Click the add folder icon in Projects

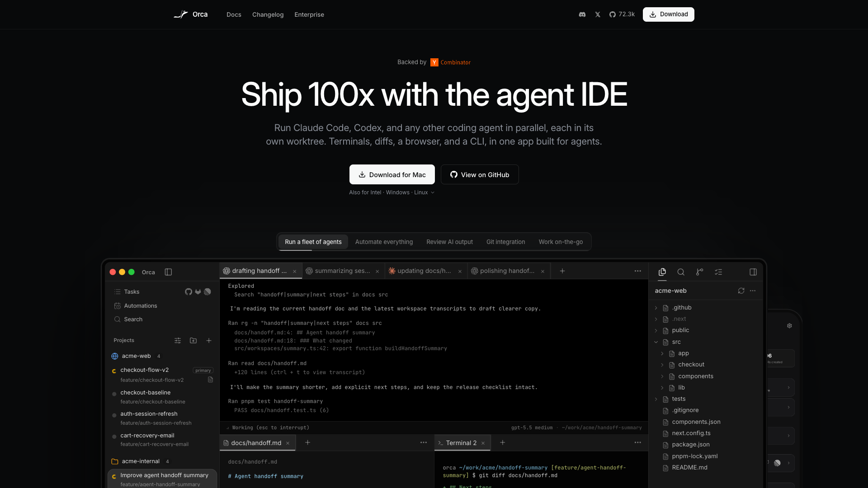click(x=193, y=341)
